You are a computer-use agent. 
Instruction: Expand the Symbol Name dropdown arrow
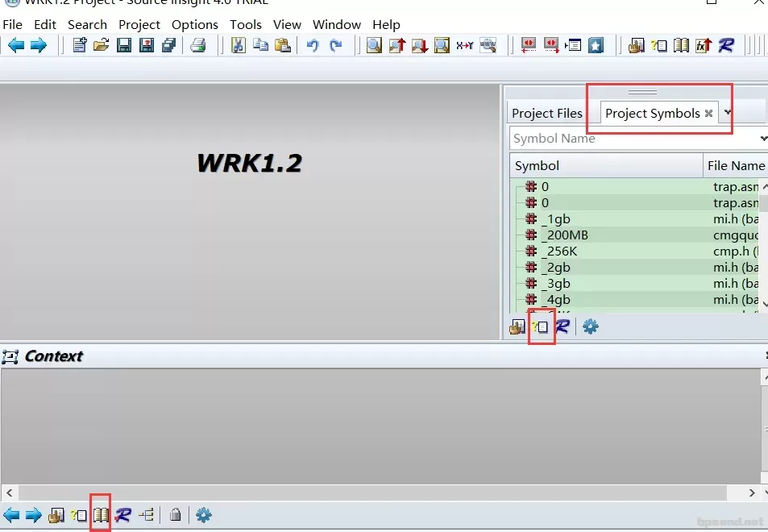click(763, 139)
